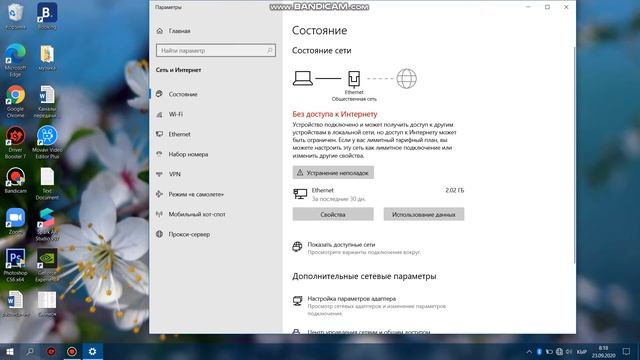The height and width of the screenshot is (360, 640).
Task: Select the Movavi Video Editor Plus icon
Action: click(x=47, y=142)
